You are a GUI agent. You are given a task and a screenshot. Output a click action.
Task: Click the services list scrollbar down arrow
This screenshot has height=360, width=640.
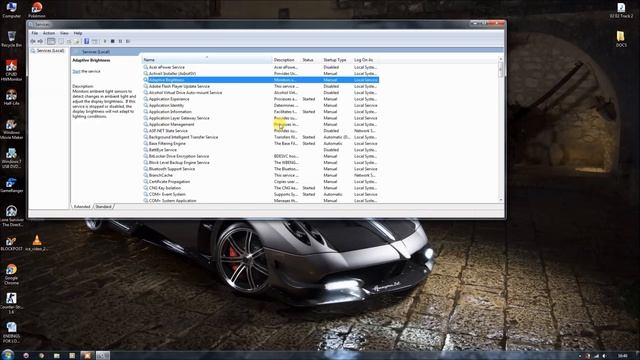pos(501,200)
